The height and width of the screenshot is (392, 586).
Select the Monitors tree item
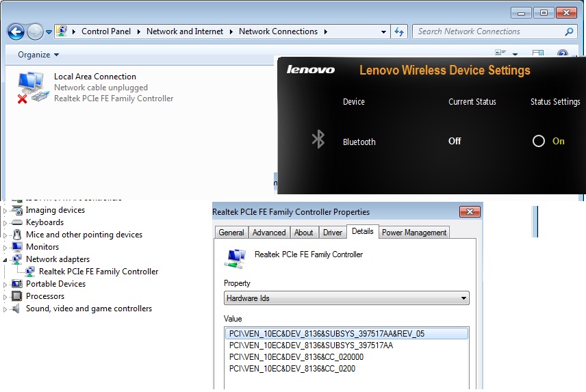[x=42, y=247]
